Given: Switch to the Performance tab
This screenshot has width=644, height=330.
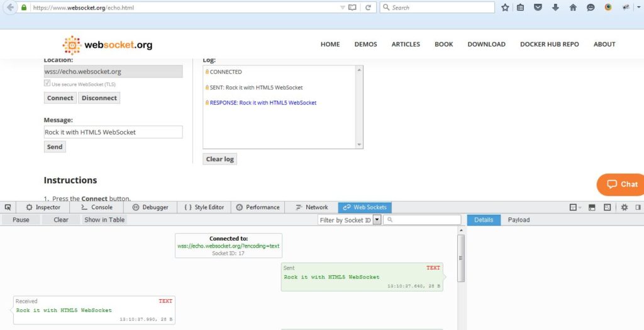Looking at the screenshot, I should pyautogui.click(x=258, y=207).
